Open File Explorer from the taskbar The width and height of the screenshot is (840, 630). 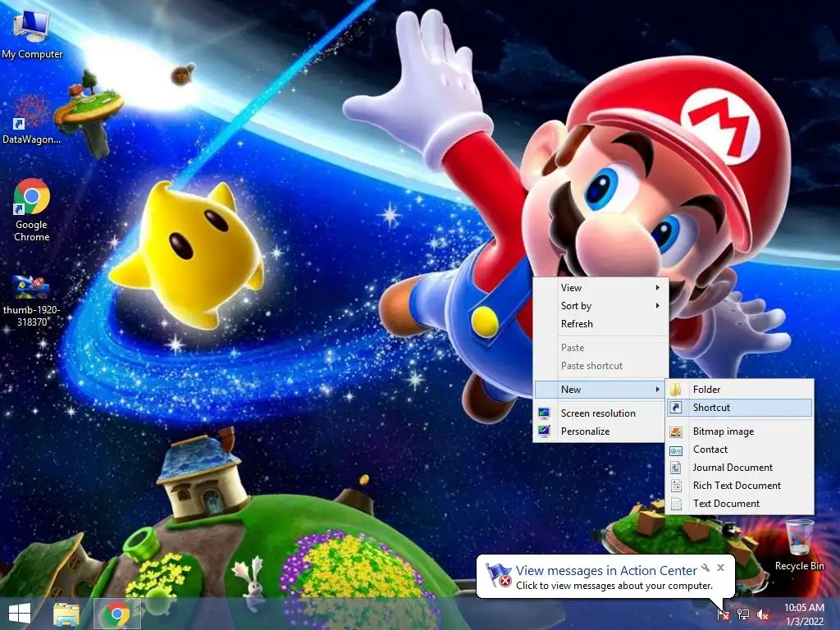pyautogui.click(x=66, y=614)
